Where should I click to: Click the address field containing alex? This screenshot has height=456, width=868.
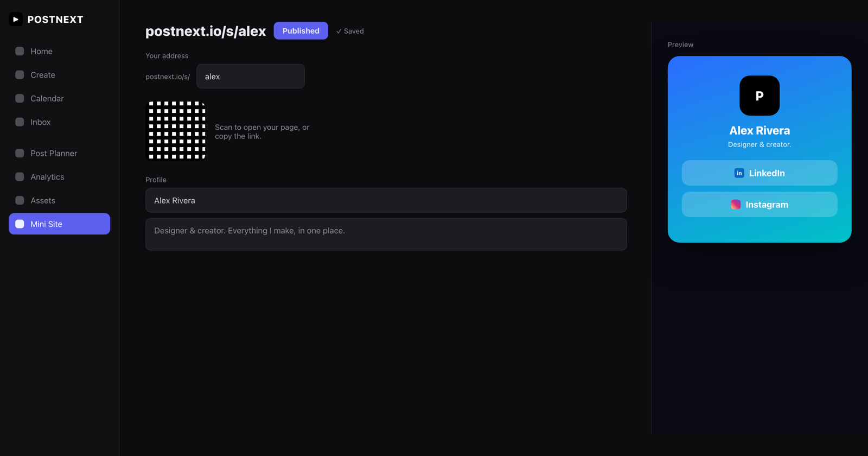(251, 77)
